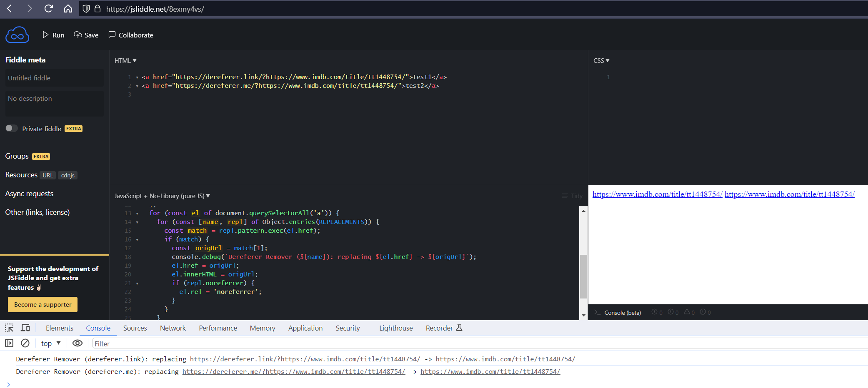Click the No description field
Viewport: 868px width, 388px height.
click(54, 103)
